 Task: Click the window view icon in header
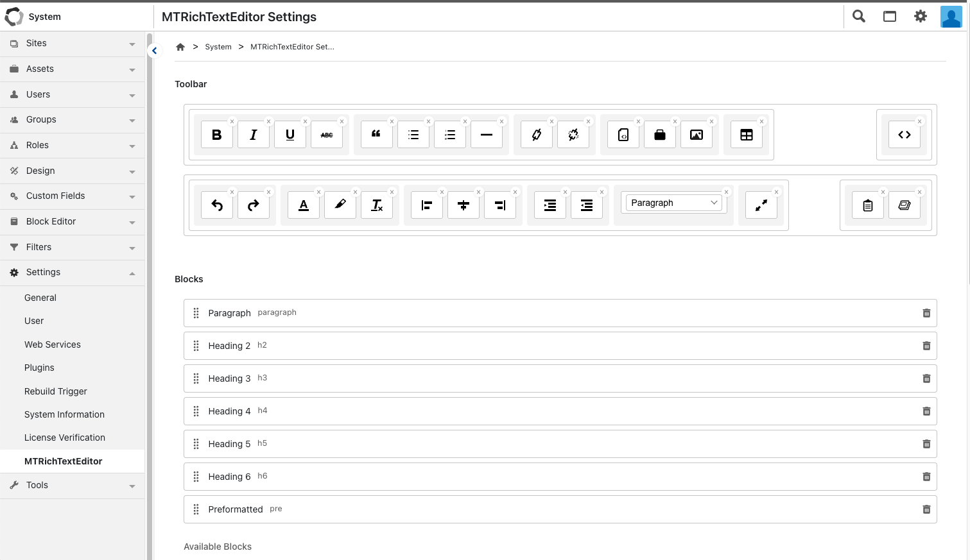[x=890, y=17]
